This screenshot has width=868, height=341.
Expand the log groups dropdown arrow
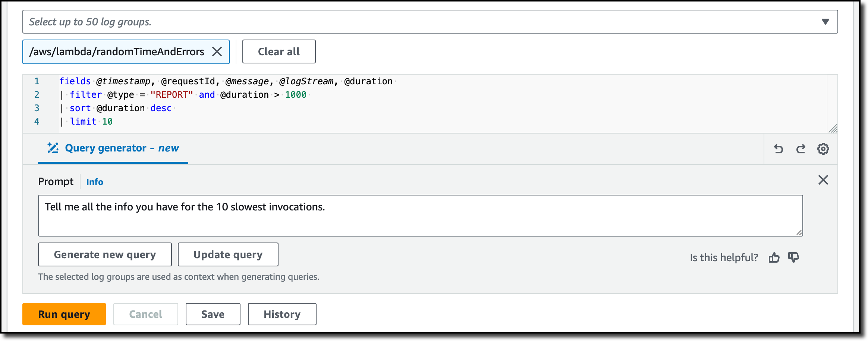(x=825, y=22)
